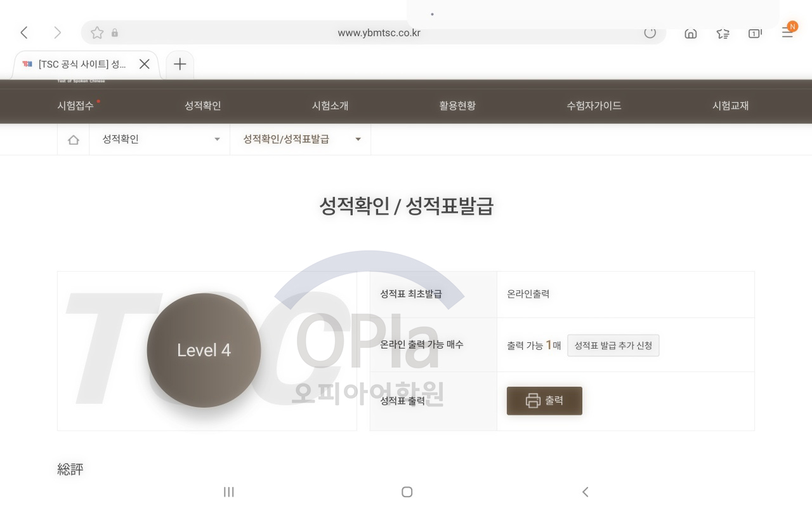Click the 온라인 출력 가능 매수 label
Screen dimensions: 812x508
point(422,344)
